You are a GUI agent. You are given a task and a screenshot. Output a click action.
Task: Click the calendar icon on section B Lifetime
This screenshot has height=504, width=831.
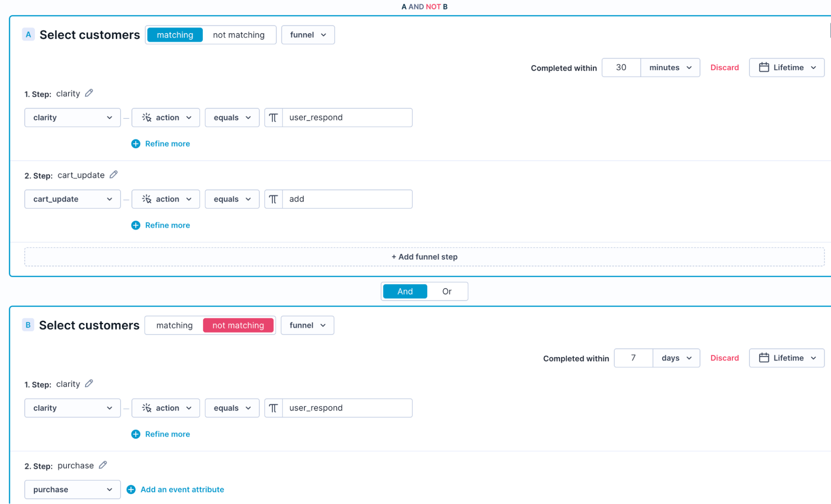tap(764, 358)
